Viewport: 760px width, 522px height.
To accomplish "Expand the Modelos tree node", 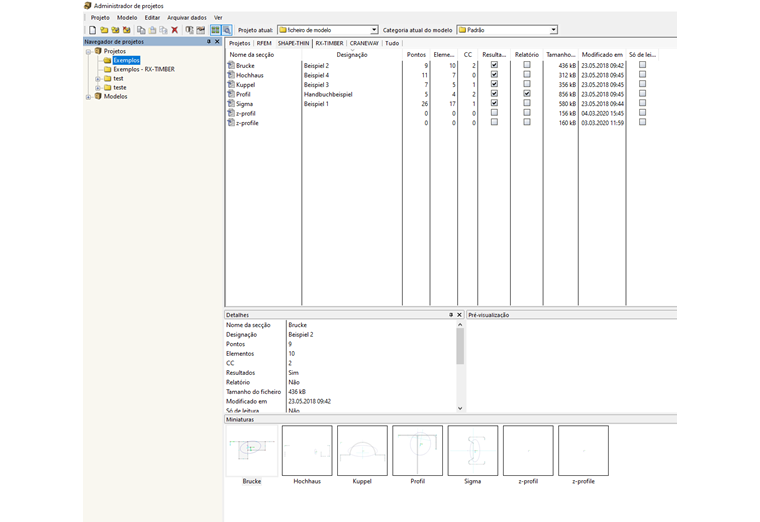I will tap(88, 96).
